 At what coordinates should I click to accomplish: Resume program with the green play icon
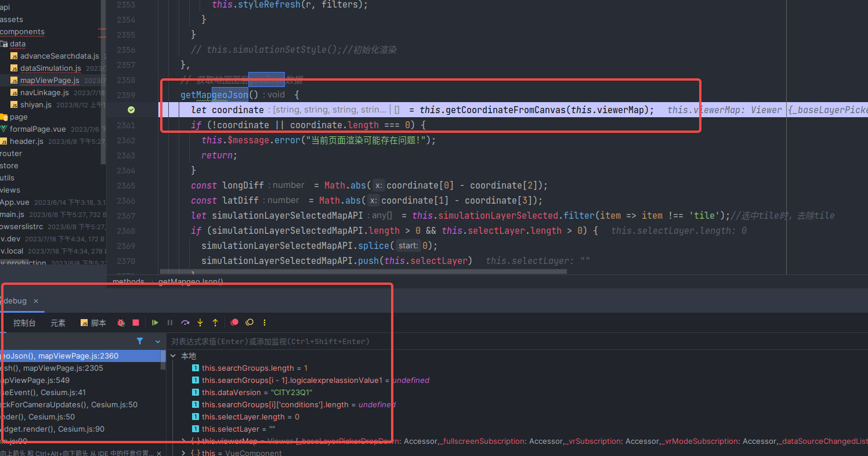[x=155, y=323]
